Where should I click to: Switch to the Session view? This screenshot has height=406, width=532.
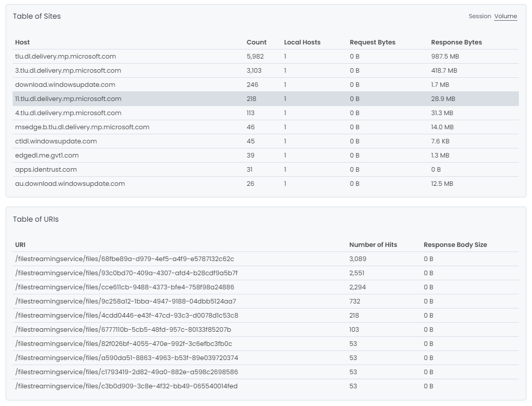tap(479, 16)
